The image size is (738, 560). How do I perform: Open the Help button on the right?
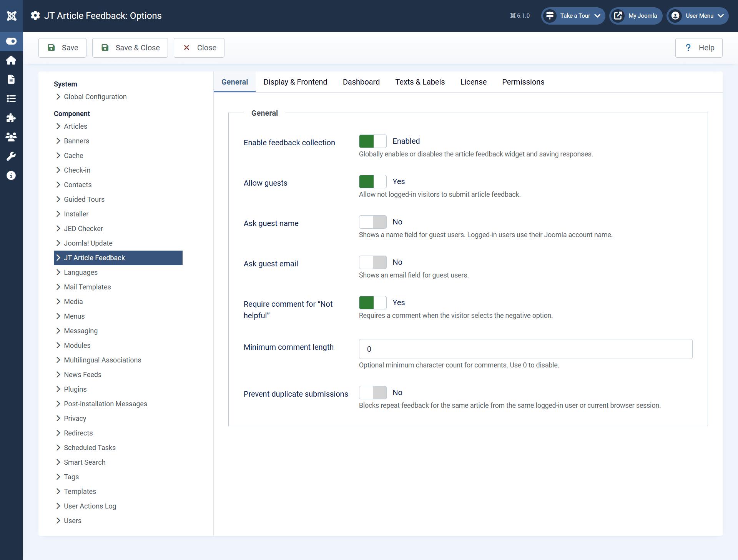(699, 48)
